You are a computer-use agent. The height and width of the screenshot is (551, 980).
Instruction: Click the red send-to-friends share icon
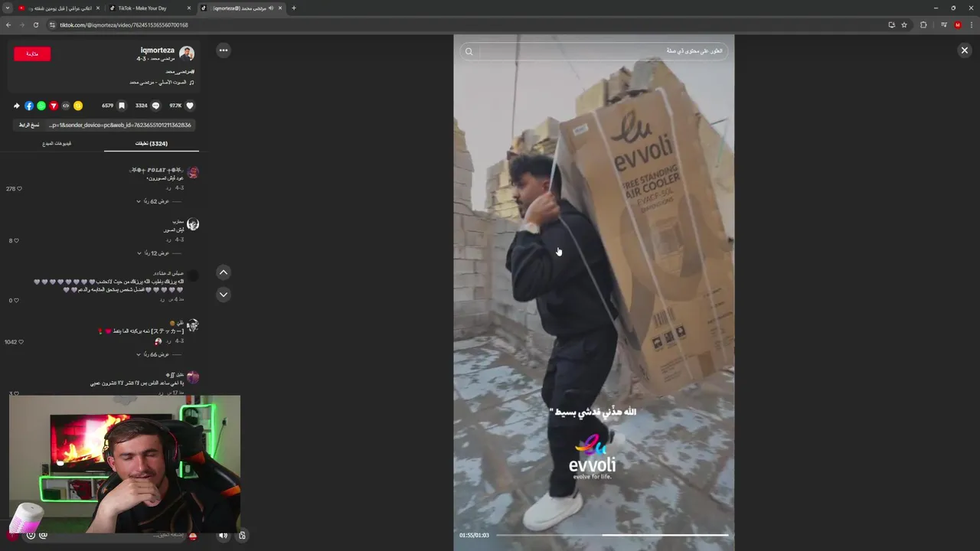point(54,106)
